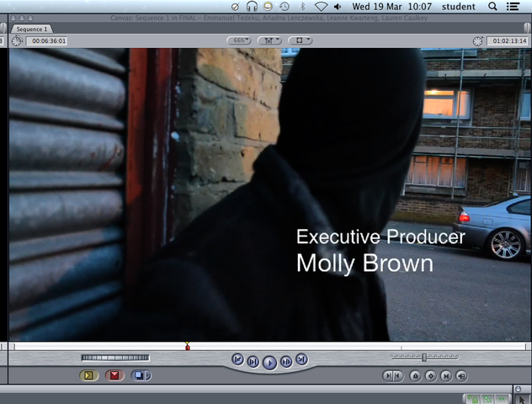The height and width of the screenshot is (404, 532).
Task: Click the Executive Producer title text
Action: pos(380,237)
